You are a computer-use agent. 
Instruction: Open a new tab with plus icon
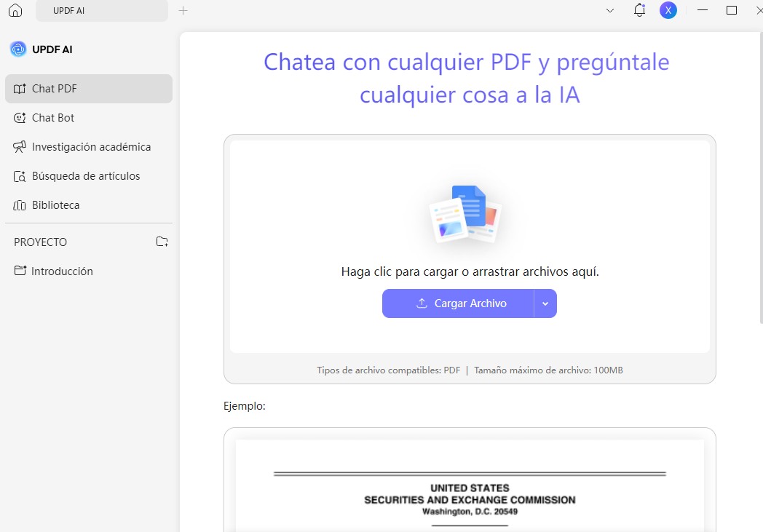pyautogui.click(x=183, y=10)
